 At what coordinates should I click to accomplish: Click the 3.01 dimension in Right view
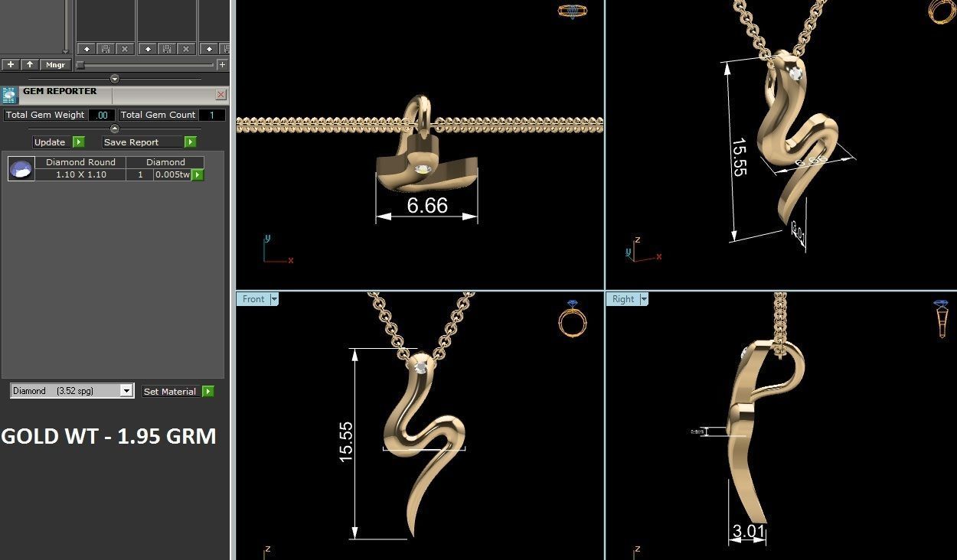coord(748,531)
